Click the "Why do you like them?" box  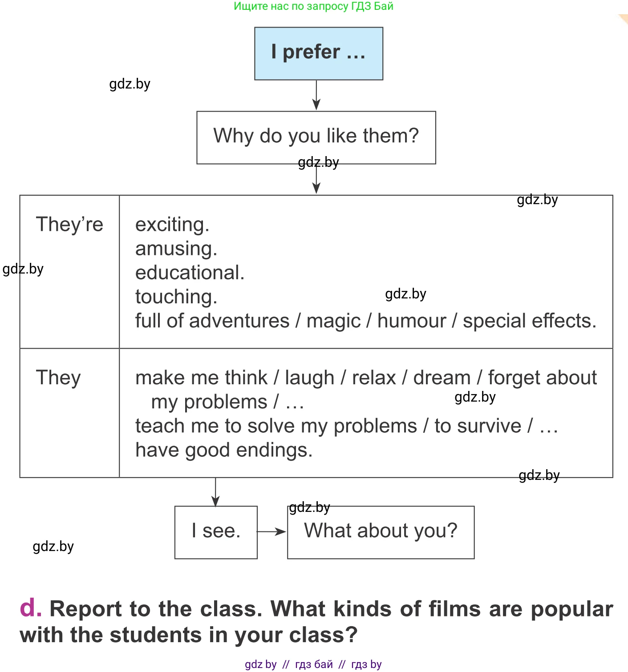(x=316, y=137)
